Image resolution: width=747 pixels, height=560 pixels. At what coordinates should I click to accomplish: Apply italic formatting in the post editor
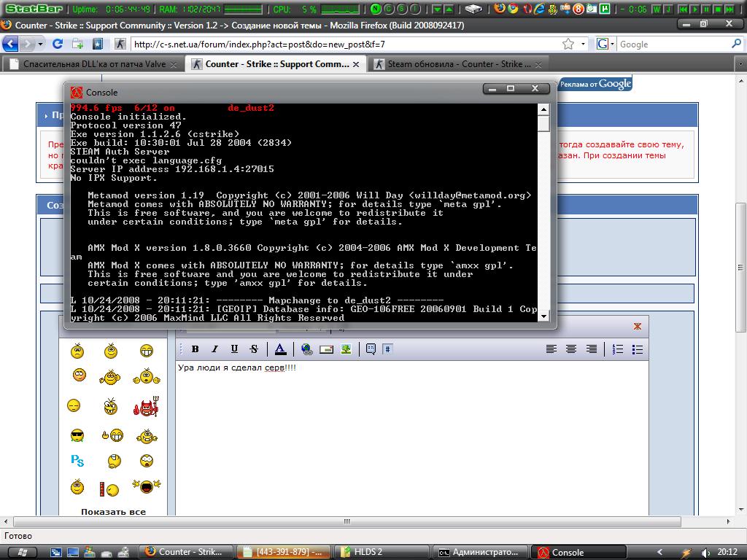click(215, 349)
